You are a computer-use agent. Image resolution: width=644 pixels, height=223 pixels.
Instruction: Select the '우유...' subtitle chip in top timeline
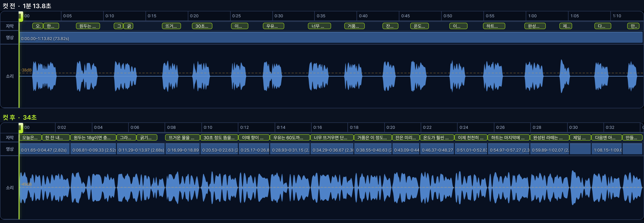pos(273,26)
